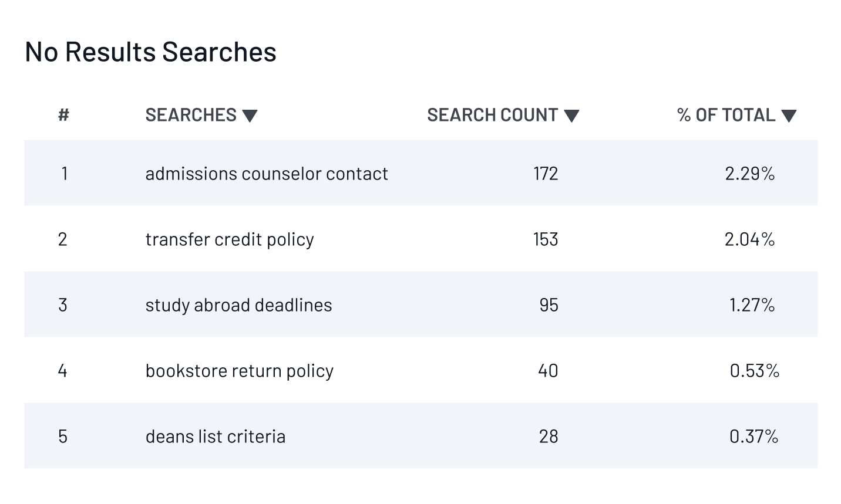Click the 1.27% value for study abroad deadlines
The height and width of the screenshot is (504, 841).
point(752,305)
